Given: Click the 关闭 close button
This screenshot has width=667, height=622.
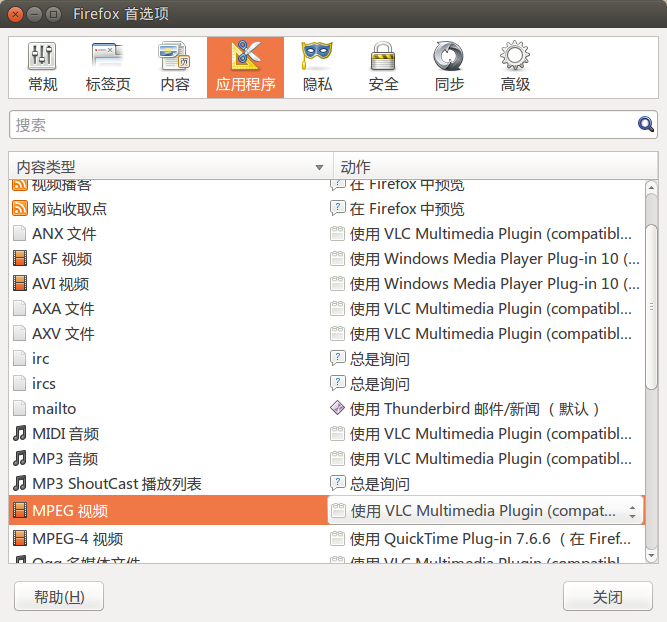Looking at the screenshot, I should click(607, 596).
